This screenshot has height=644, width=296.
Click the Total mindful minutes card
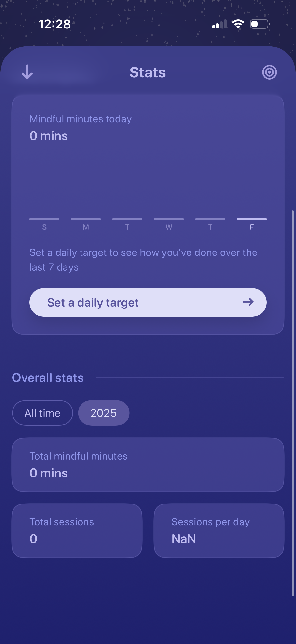148,464
